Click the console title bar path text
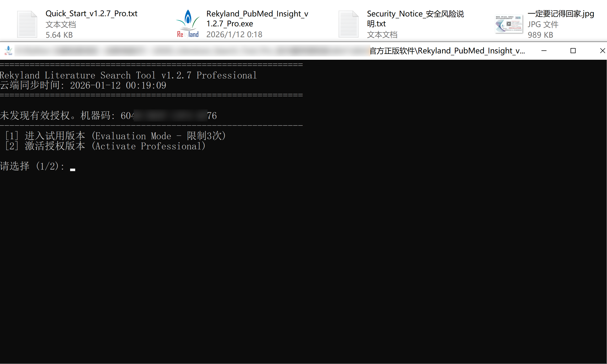 tap(447, 51)
